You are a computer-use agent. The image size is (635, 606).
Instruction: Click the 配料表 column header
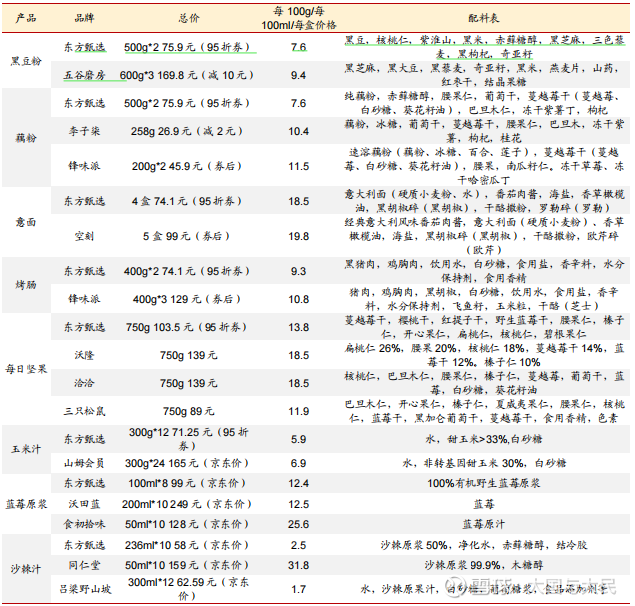coord(484,18)
